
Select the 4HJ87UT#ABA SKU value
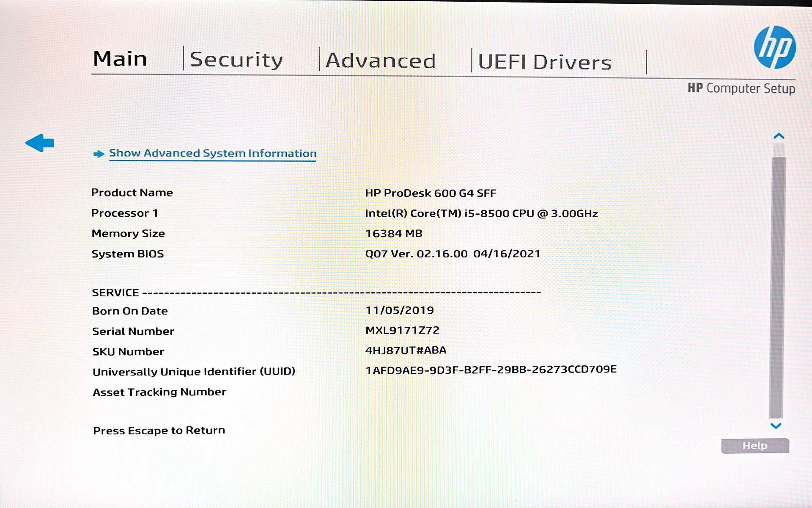(406, 350)
